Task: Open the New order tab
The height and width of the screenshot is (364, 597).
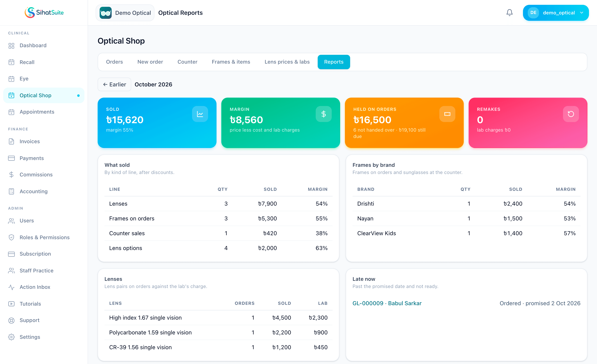Action: click(x=150, y=62)
